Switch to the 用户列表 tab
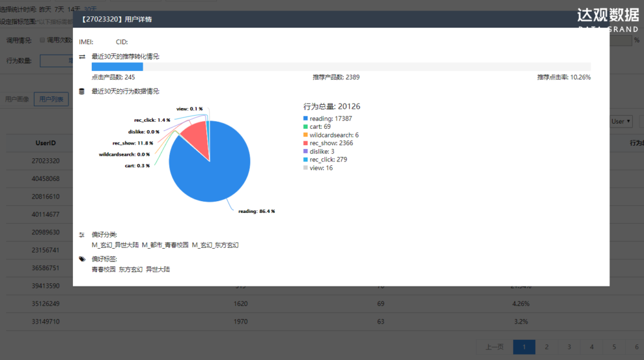Screen dimensions: 644x360 51,99
